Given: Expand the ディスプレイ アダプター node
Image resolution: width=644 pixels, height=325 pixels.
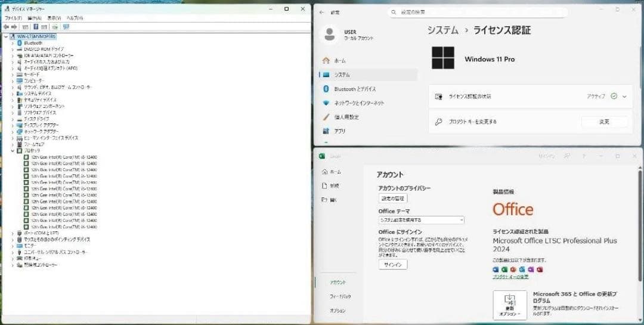Looking at the screenshot, I should pyautogui.click(x=13, y=125).
